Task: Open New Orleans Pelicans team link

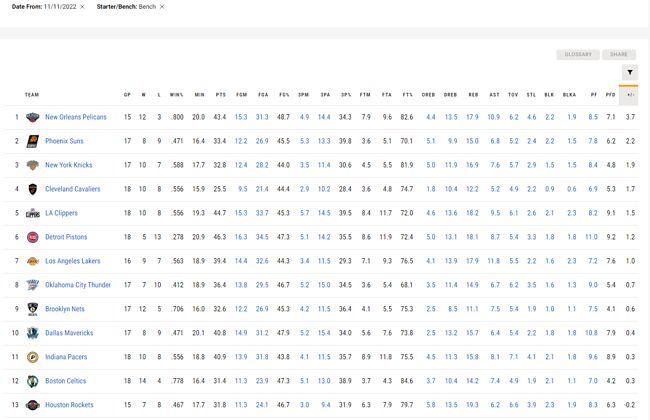Action: 76,117
